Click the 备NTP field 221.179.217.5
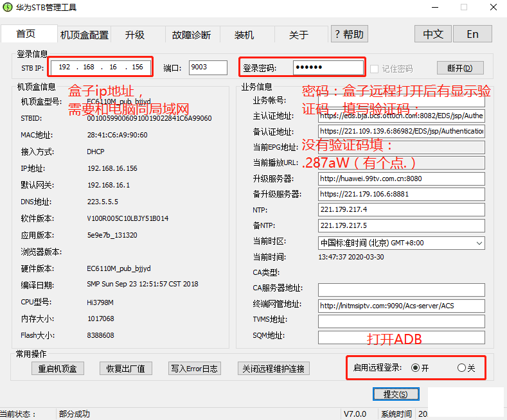507x420 pixels. [401, 225]
